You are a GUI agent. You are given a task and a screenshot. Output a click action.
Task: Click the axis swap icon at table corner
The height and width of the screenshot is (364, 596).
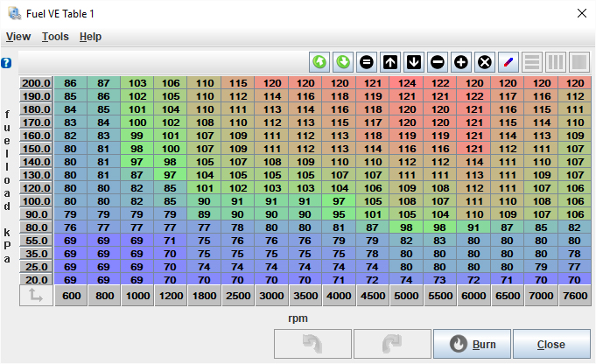pyautogui.click(x=35, y=297)
